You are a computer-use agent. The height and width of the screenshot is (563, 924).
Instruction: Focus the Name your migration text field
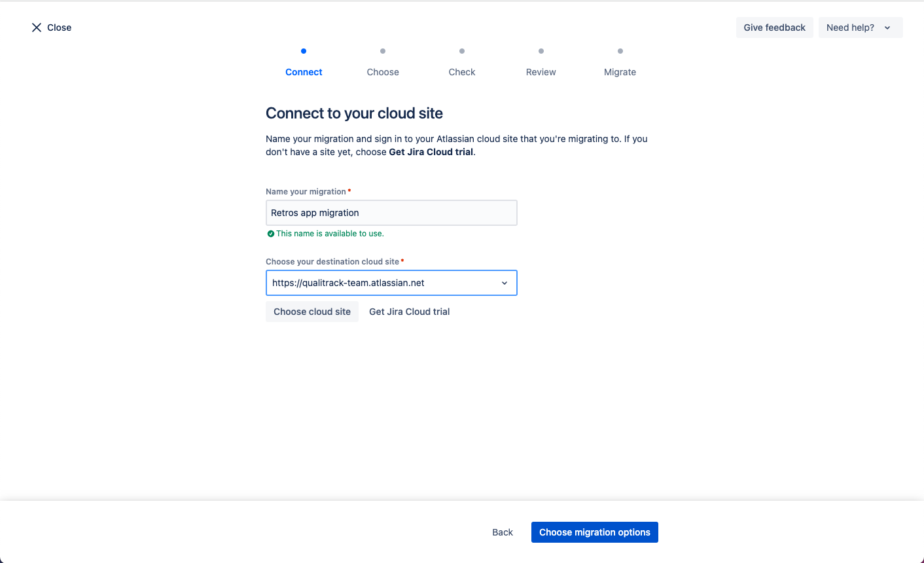391,213
